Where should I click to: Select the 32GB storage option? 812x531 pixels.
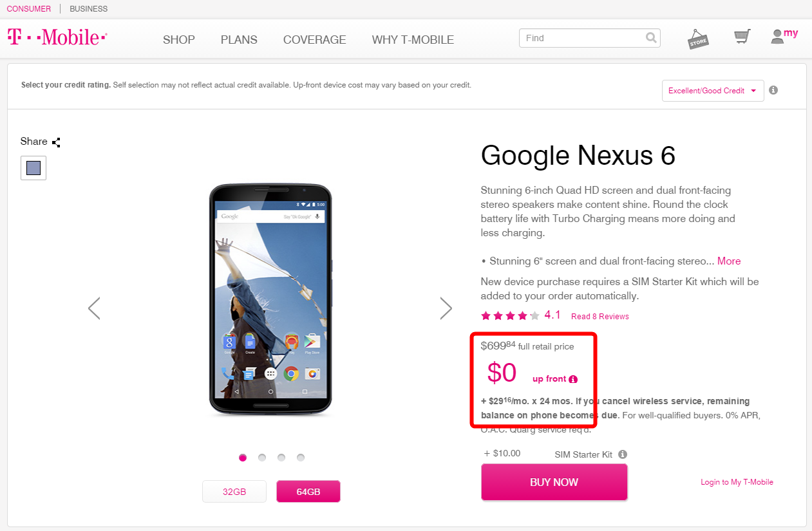coord(234,492)
